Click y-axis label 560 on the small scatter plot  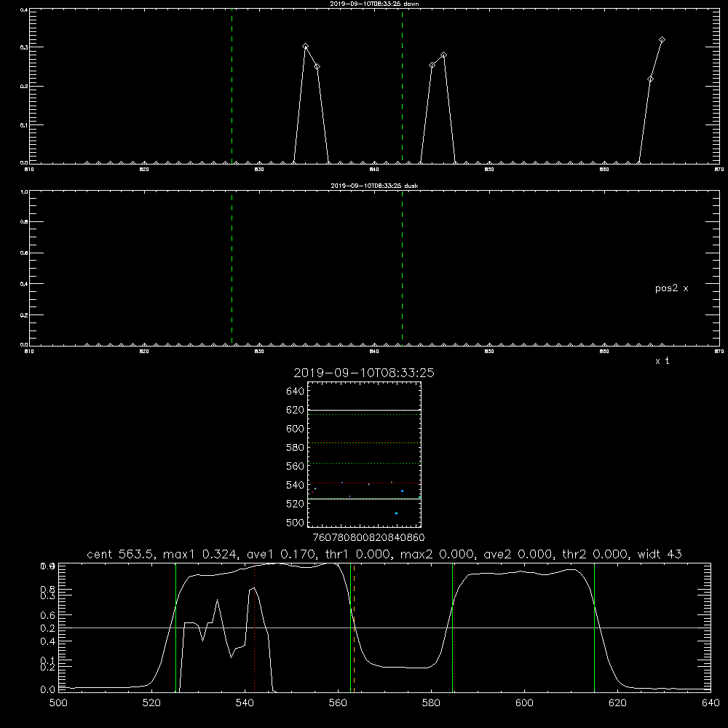pyautogui.click(x=296, y=466)
